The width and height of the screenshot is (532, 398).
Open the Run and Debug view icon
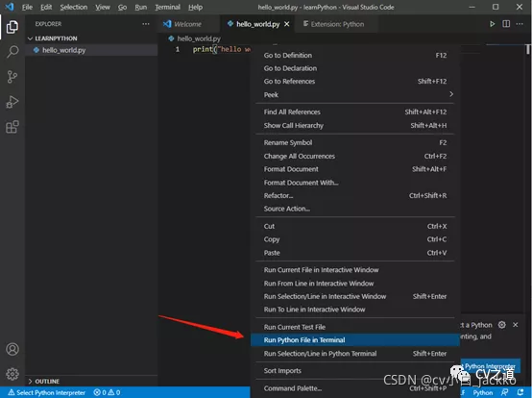pos(12,102)
